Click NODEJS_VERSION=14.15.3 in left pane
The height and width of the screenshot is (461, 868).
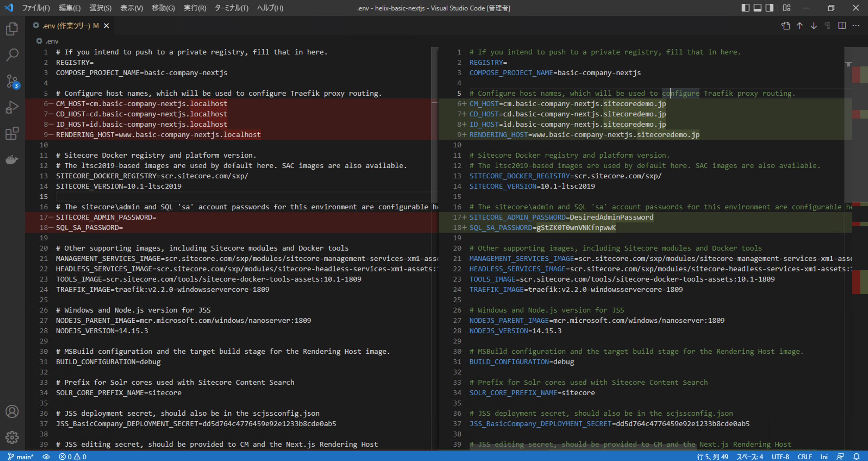(x=102, y=331)
